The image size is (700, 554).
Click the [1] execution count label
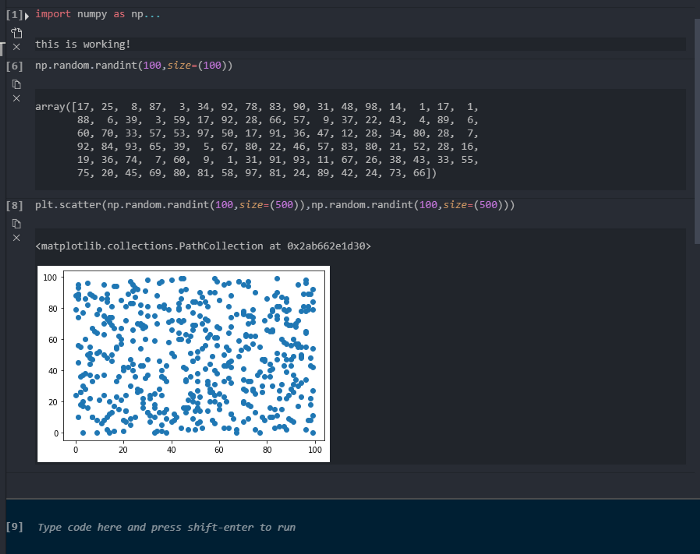coord(12,15)
